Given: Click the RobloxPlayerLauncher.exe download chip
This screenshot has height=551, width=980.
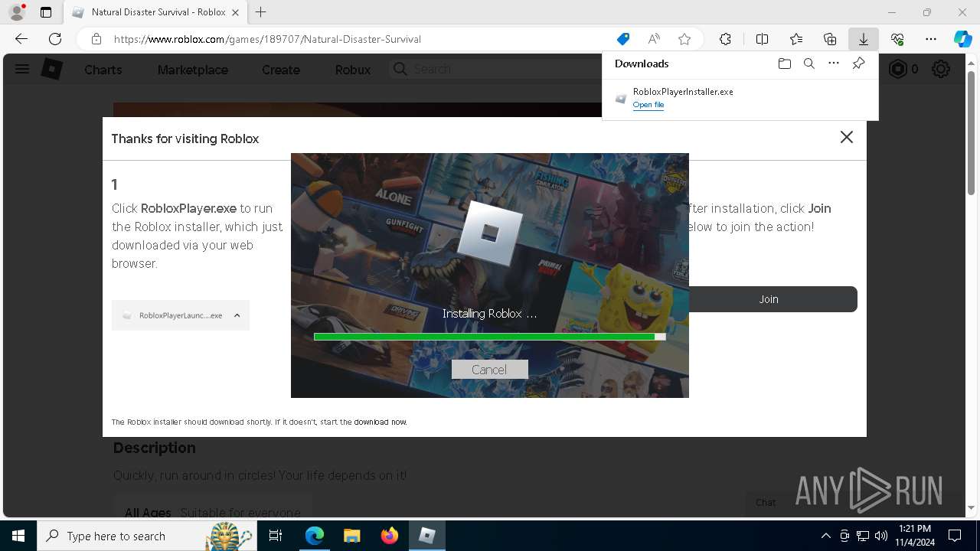Looking at the screenshot, I should (x=181, y=315).
